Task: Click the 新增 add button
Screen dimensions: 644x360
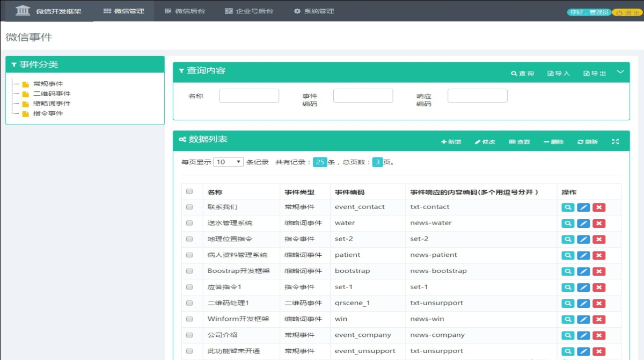Action: (451, 141)
